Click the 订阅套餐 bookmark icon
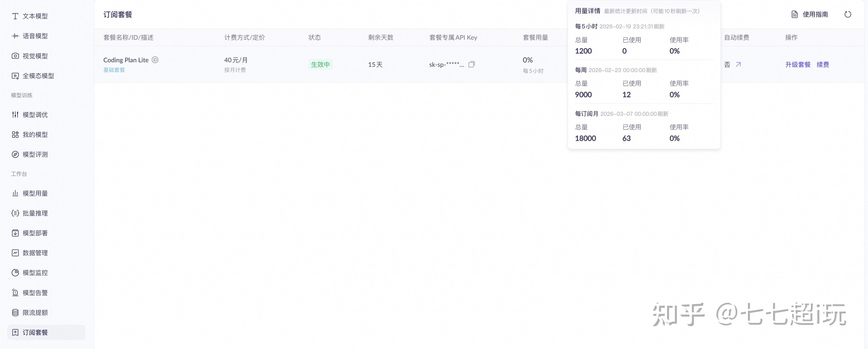Viewport: 868px width, 349px height. click(x=15, y=332)
